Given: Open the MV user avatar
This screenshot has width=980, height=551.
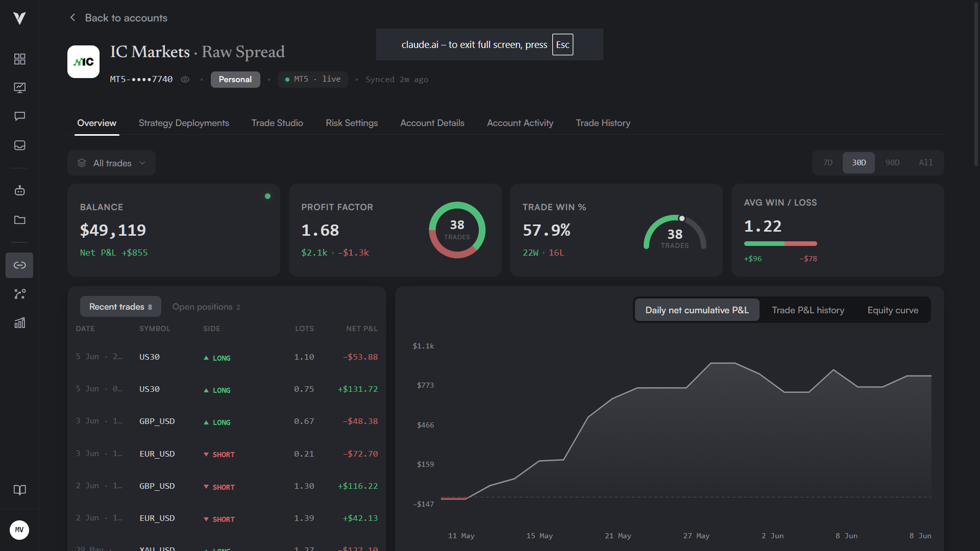Looking at the screenshot, I should click(19, 530).
